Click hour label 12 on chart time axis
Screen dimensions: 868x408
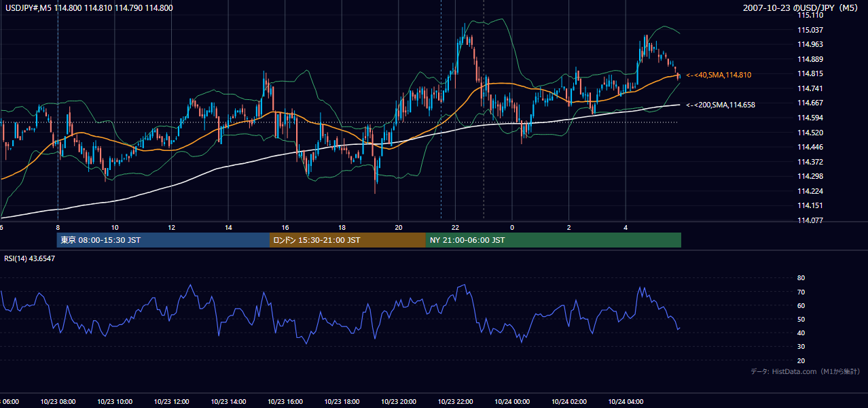[x=171, y=227]
